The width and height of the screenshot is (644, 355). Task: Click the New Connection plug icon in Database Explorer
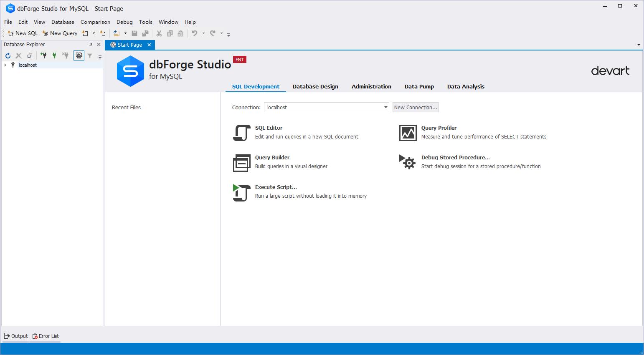(43, 55)
